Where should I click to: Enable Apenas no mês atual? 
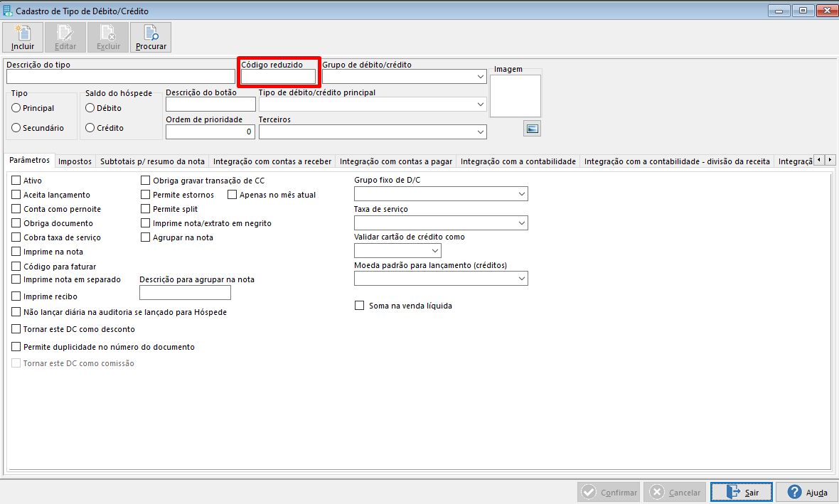point(232,195)
